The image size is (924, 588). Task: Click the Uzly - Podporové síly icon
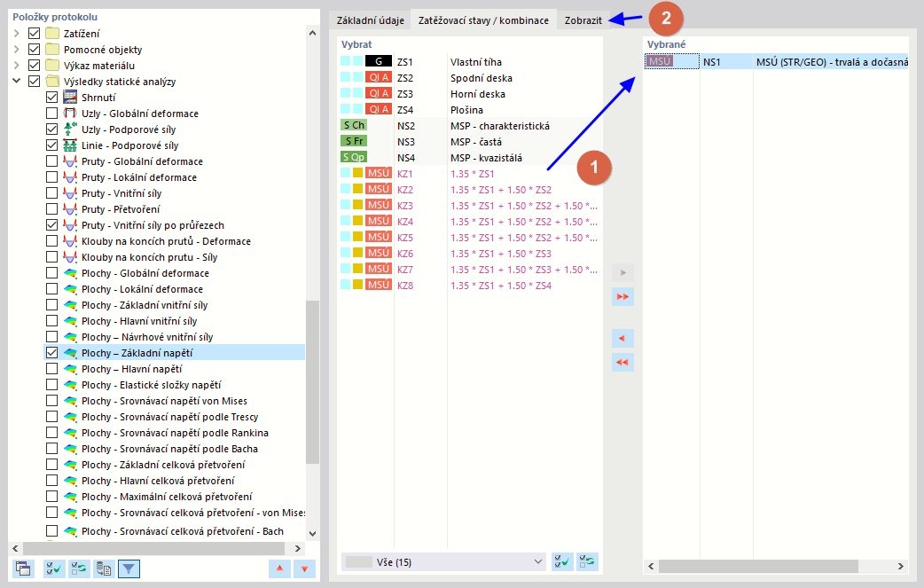[70, 129]
